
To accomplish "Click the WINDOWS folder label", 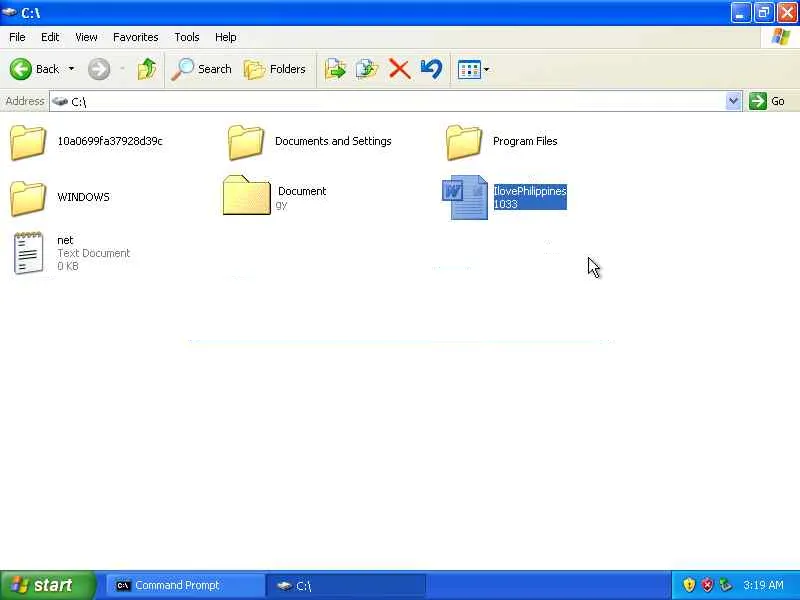I will pyautogui.click(x=83, y=197).
